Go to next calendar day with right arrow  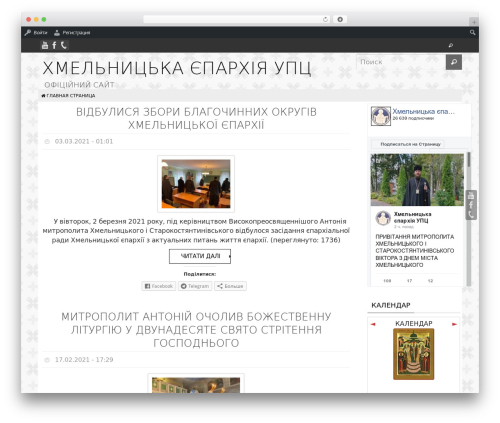454,324
